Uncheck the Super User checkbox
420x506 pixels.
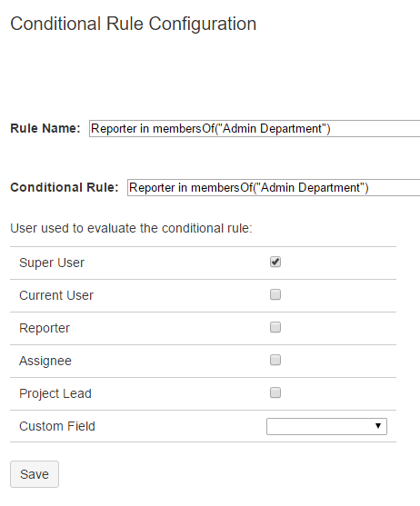pos(275,262)
